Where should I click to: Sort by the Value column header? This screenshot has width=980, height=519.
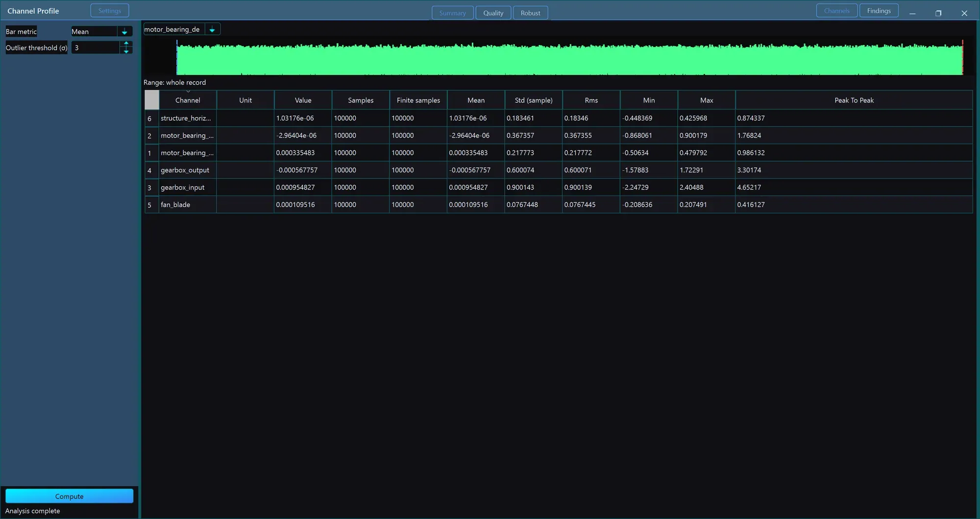[x=303, y=100]
